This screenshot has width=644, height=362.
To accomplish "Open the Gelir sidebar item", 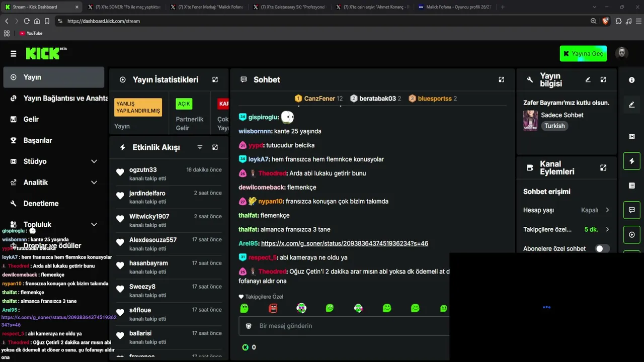I will [54, 120].
